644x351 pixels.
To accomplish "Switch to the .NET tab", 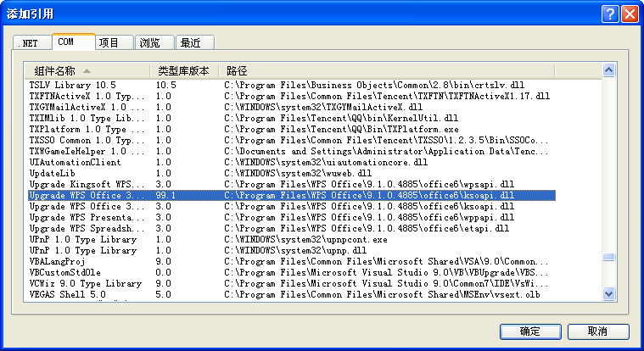I will pyautogui.click(x=32, y=42).
